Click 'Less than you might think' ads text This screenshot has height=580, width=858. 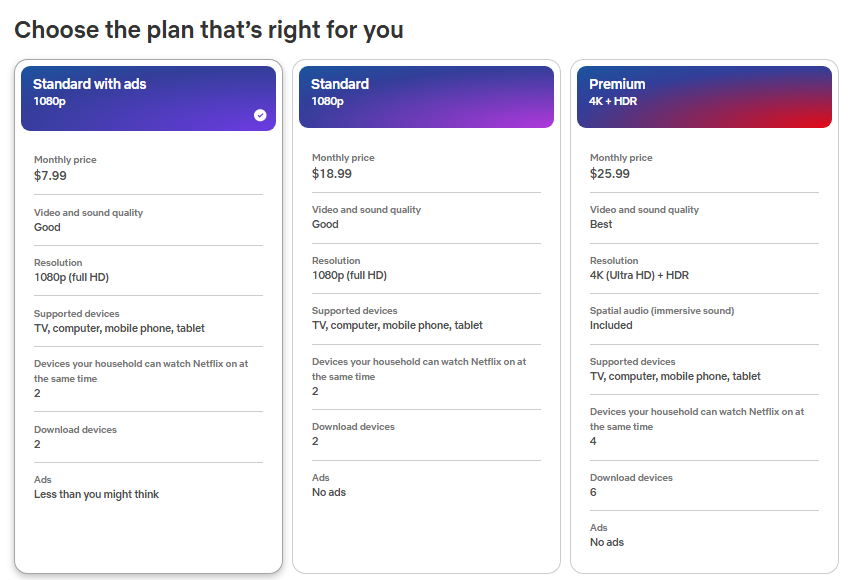[x=96, y=494]
